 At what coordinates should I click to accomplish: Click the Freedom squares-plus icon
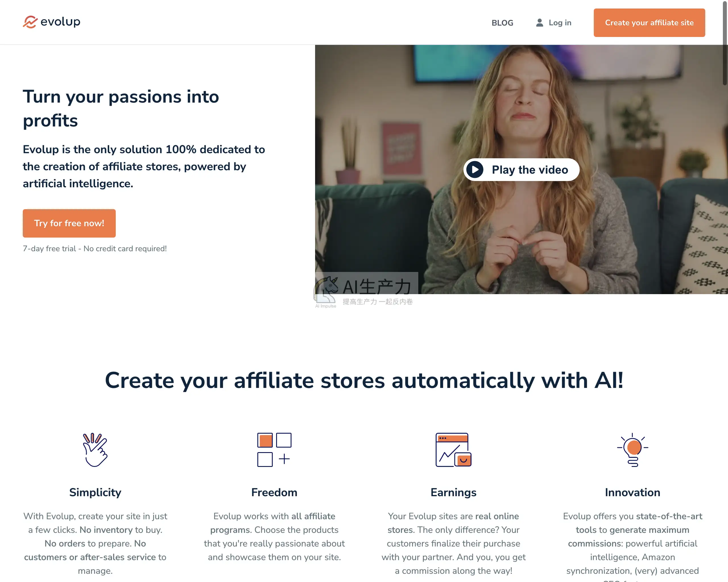tap(274, 450)
